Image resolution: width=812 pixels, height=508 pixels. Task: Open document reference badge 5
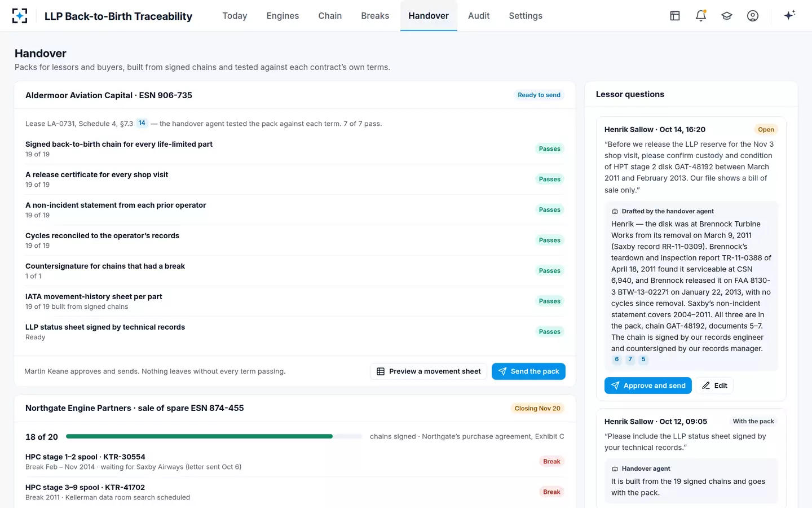click(643, 360)
